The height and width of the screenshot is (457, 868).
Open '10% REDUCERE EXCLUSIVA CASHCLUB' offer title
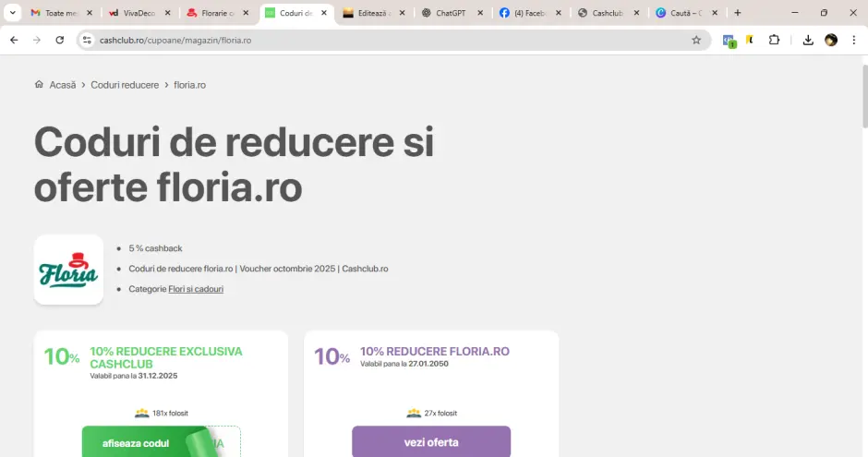click(x=166, y=357)
